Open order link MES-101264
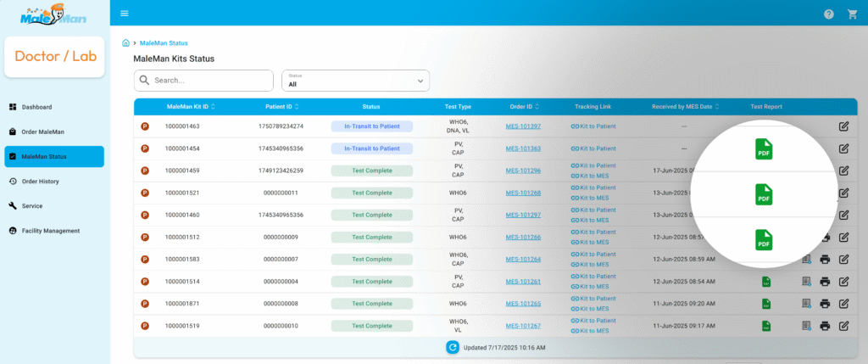868x364 pixels. click(523, 260)
